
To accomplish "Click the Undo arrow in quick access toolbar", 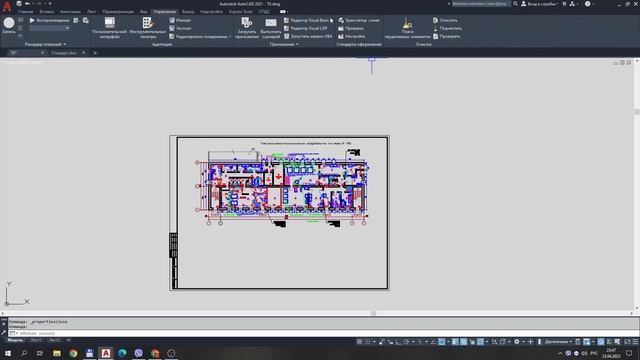I will pos(27,4).
